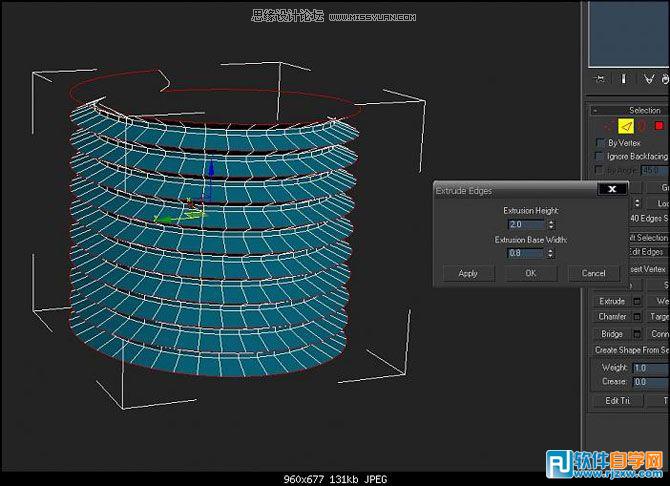Screen dimensions: 670x486
Task: Select the red Polygon sub-object icon
Action: click(659, 126)
